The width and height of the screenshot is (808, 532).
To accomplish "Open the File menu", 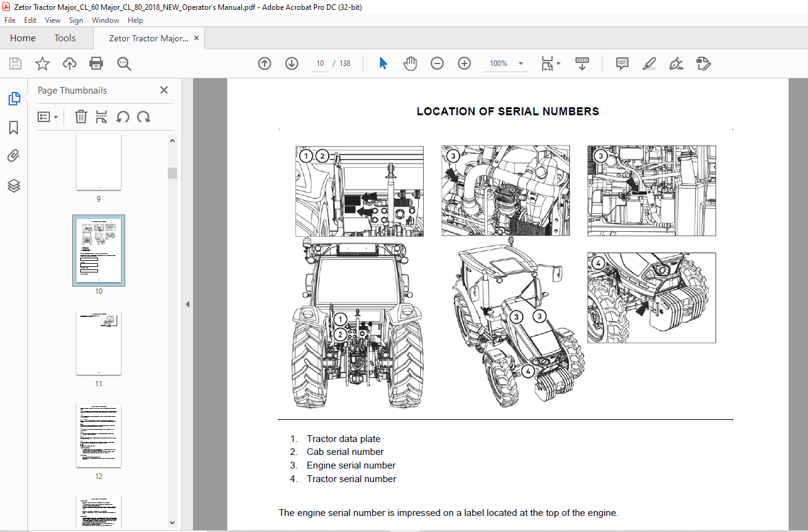I will click(10, 20).
